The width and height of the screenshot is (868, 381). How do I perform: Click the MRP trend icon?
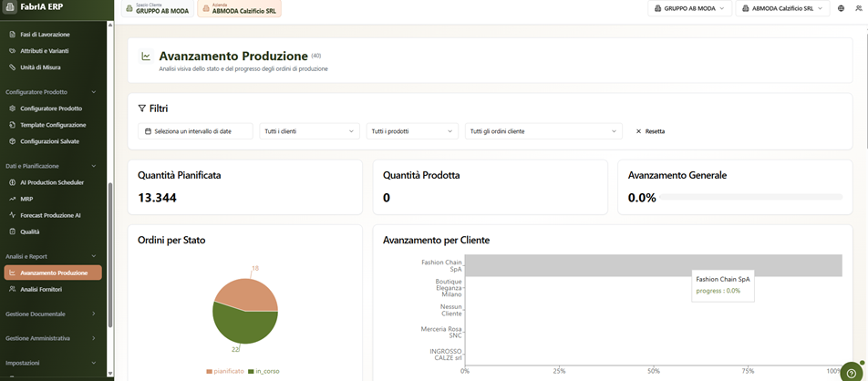click(12, 199)
